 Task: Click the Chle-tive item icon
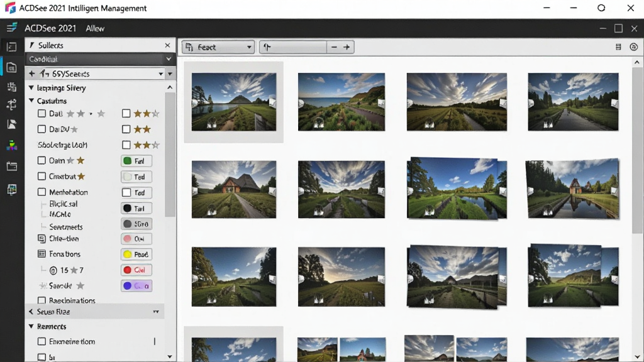point(42,238)
